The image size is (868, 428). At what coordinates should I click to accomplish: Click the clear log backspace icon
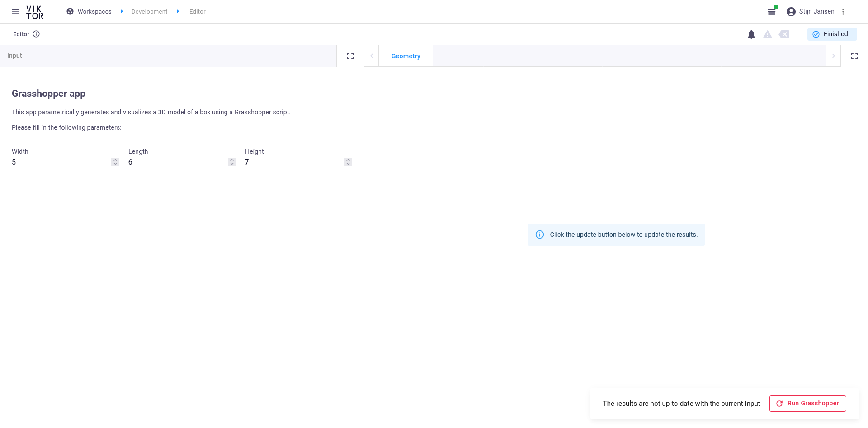784,34
